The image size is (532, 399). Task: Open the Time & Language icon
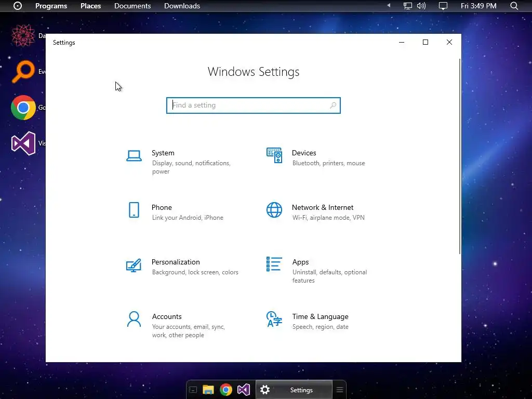(x=274, y=319)
